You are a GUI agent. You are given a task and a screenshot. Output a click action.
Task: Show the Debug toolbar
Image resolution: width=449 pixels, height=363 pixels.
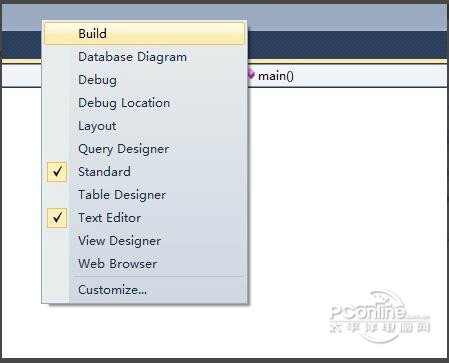pyautogui.click(x=144, y=80)
